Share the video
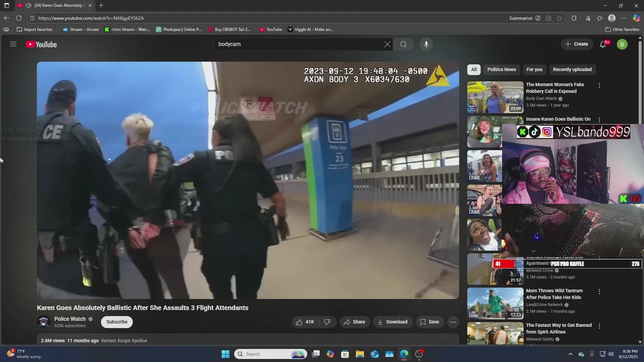This screenshot has height=362, width=644. click(x=354, y=322)
